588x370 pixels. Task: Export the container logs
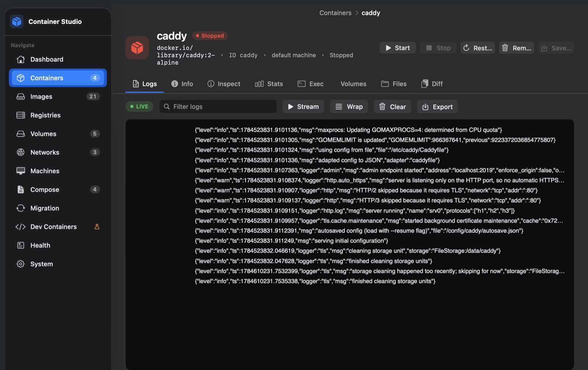click(x=437, y=107)
